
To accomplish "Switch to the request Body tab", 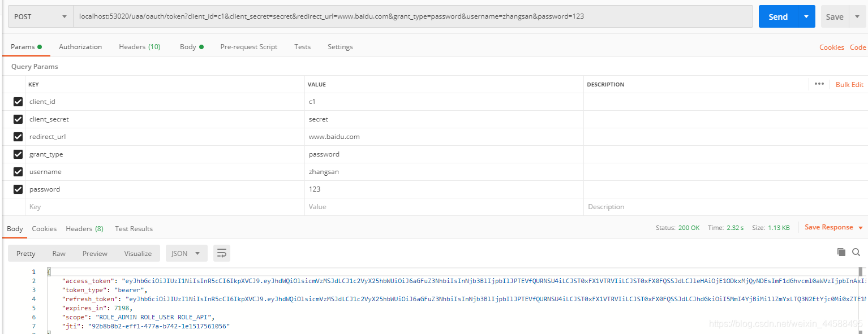I will [x=191, y=47].
